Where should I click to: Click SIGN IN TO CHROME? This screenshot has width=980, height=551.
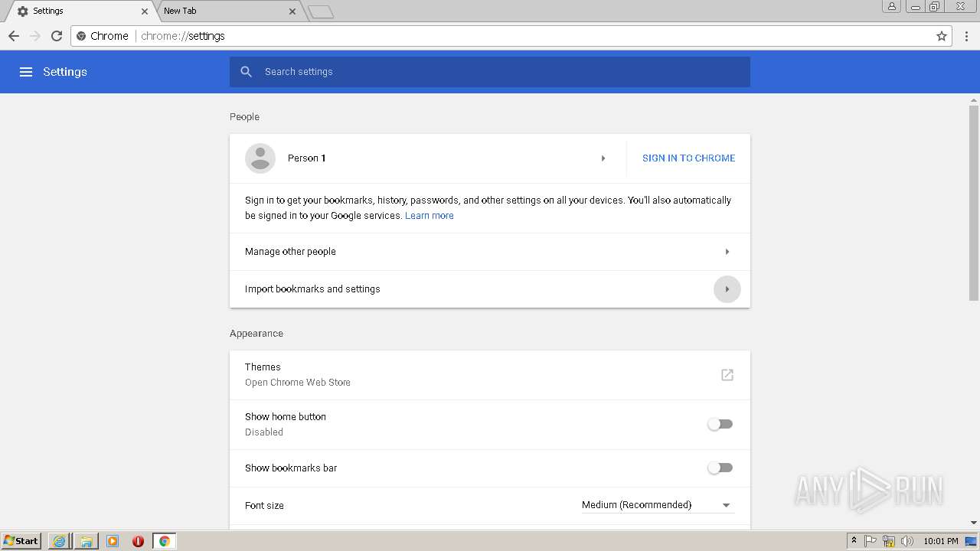click(x=688, y=158)
